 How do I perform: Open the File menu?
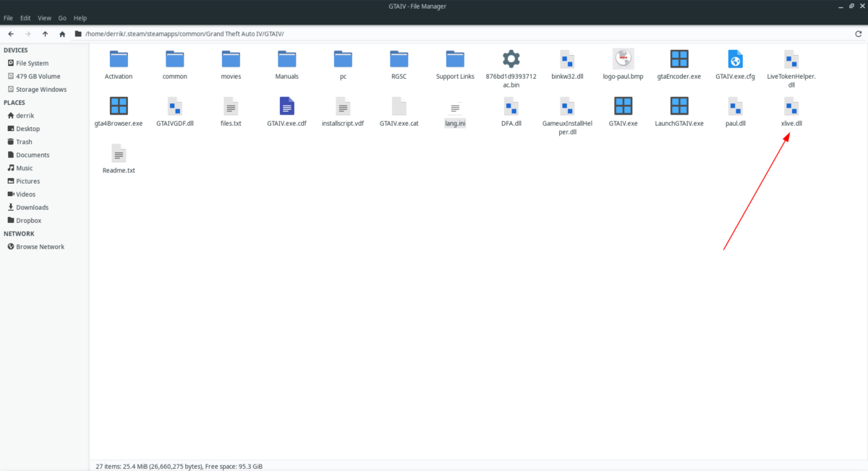click(x=8, y=17)
